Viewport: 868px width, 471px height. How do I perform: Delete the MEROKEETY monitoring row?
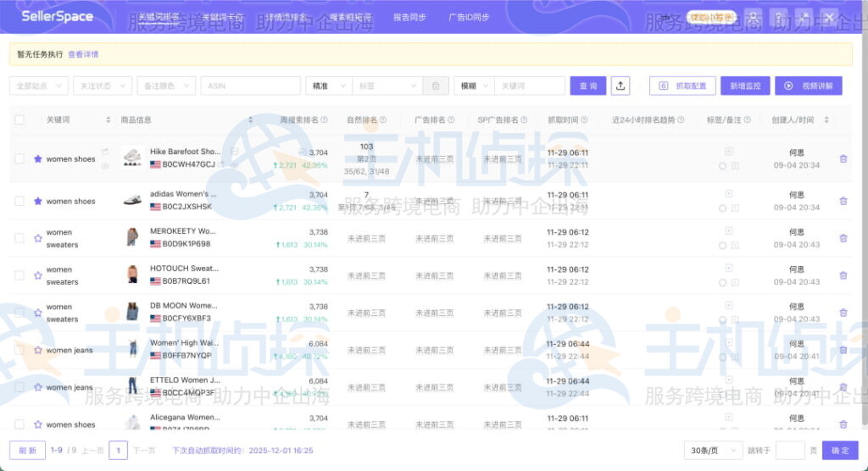point(843,239)
